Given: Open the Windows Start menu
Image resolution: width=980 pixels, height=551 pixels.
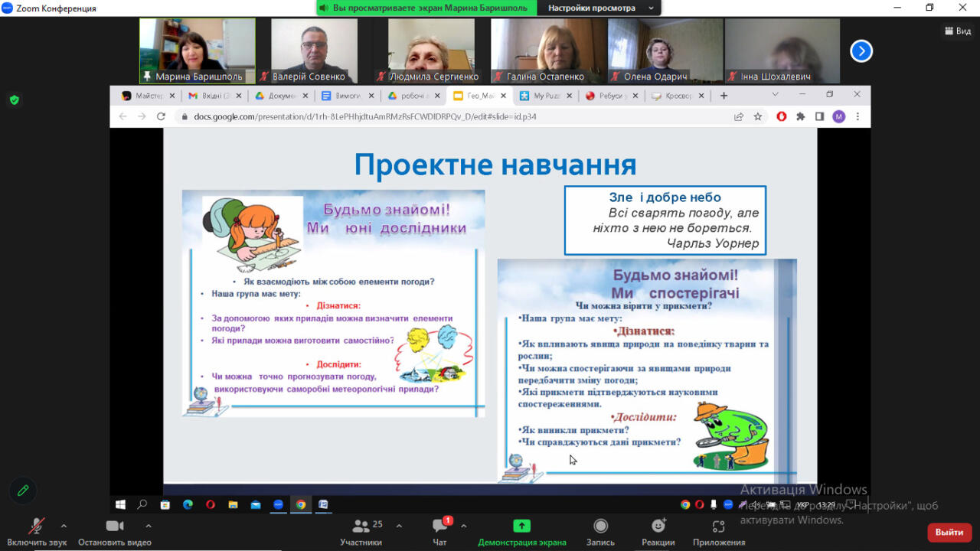Looking at the screenshot, I should (x=120, y=504).
